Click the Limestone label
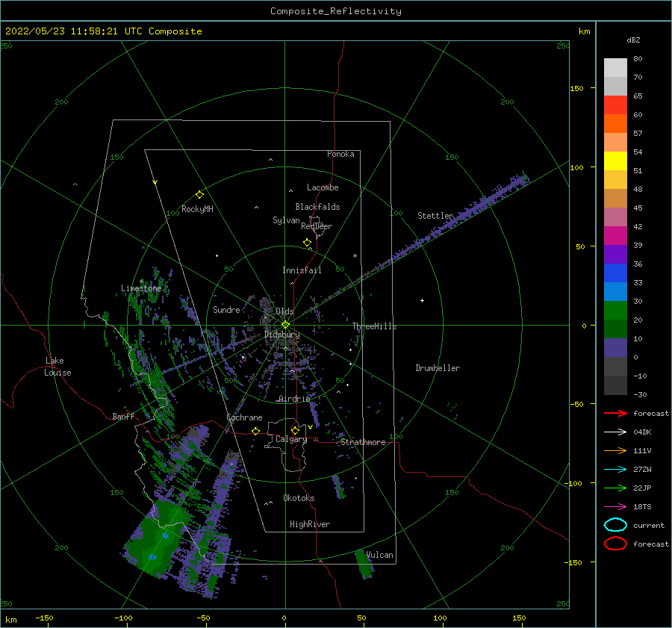 tap(141, 288)
